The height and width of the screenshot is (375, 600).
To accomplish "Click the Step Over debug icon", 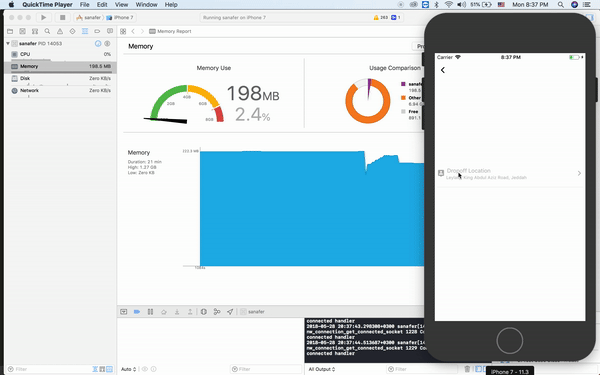I will (x=164, y=312).
